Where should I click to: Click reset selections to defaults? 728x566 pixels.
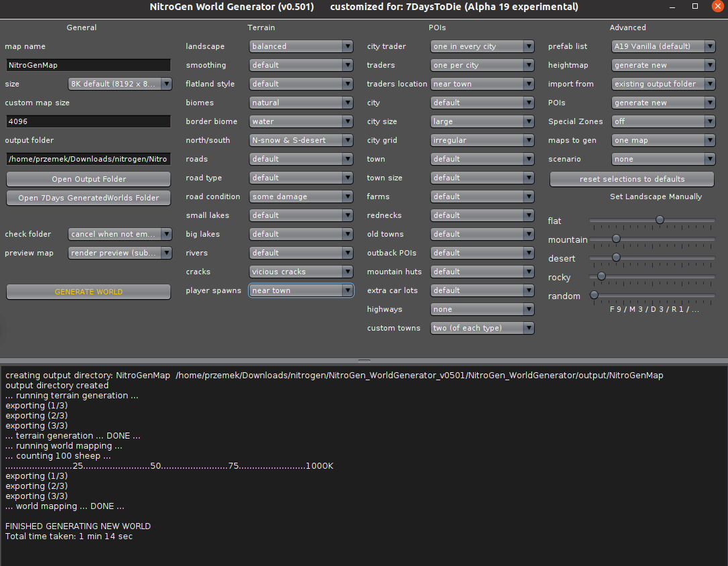[631, 178]
